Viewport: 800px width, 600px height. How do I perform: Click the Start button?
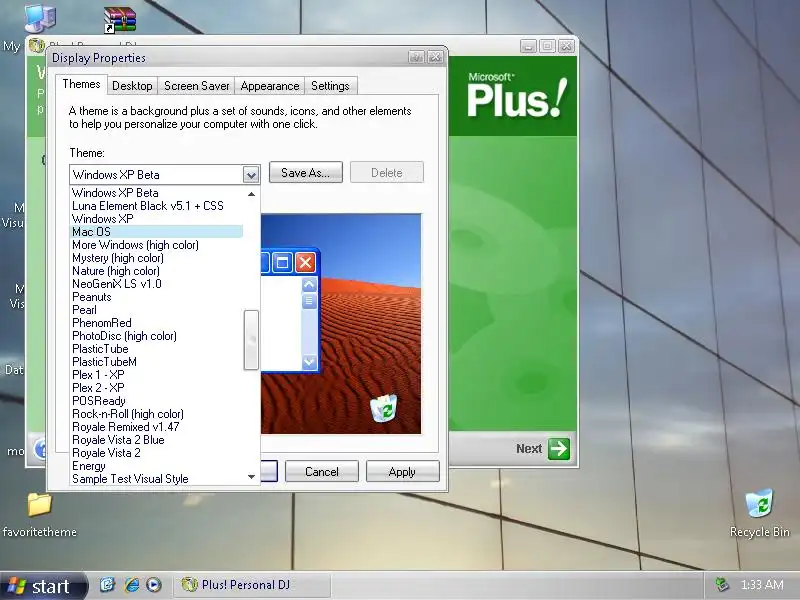[x=43, y=586]
